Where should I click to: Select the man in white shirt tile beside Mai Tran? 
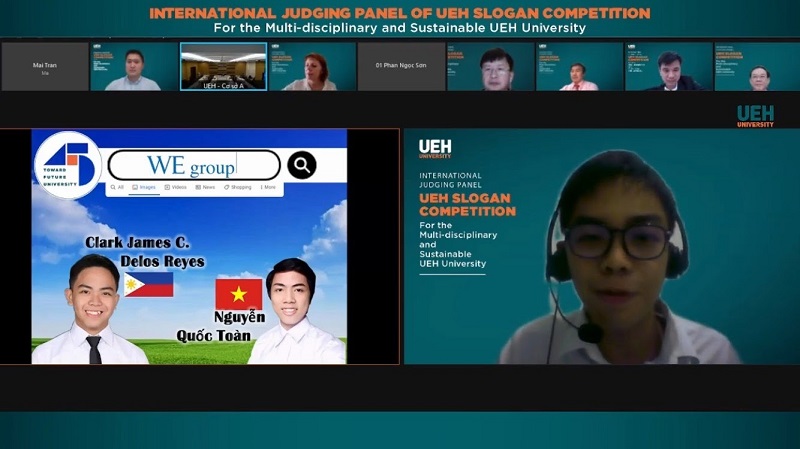[134, 66]
